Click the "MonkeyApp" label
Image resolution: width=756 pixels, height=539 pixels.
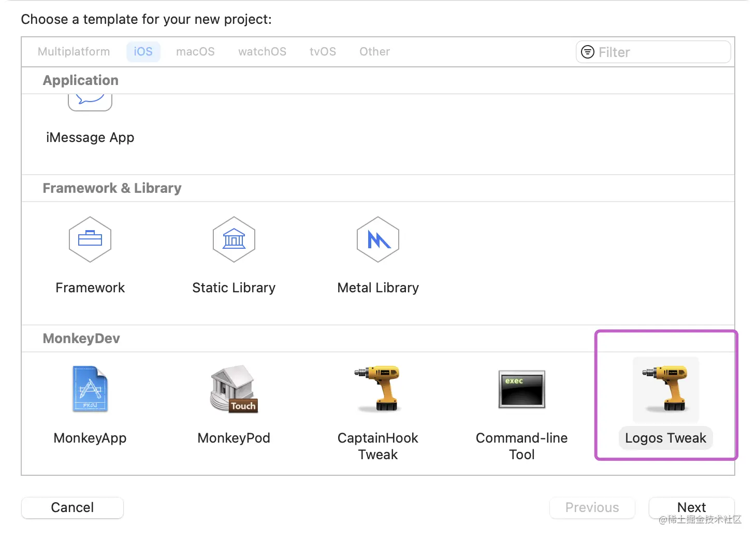(90, 438)
